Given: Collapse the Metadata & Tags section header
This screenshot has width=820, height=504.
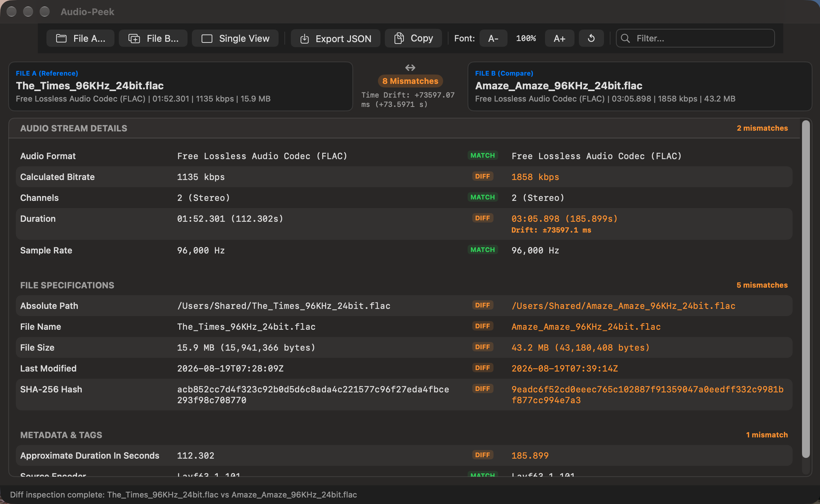Looking at the screenshot, I should coord(404,435).
